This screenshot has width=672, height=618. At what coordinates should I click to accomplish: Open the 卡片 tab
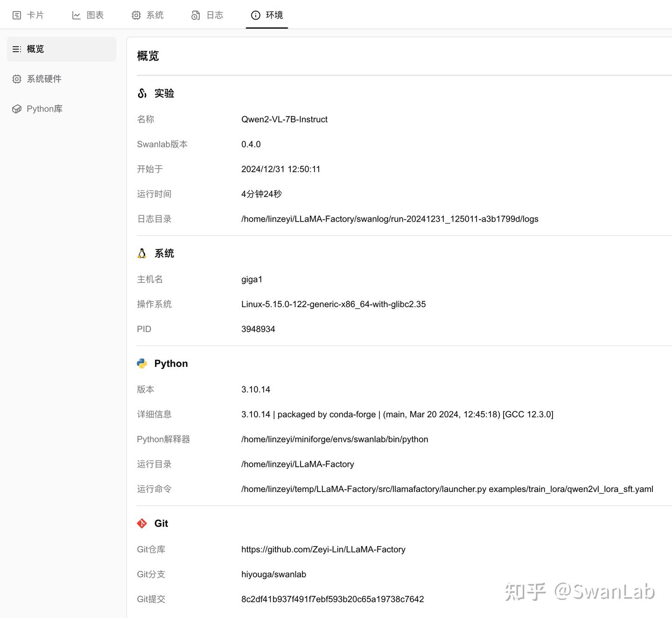click(x=28, y=15)
